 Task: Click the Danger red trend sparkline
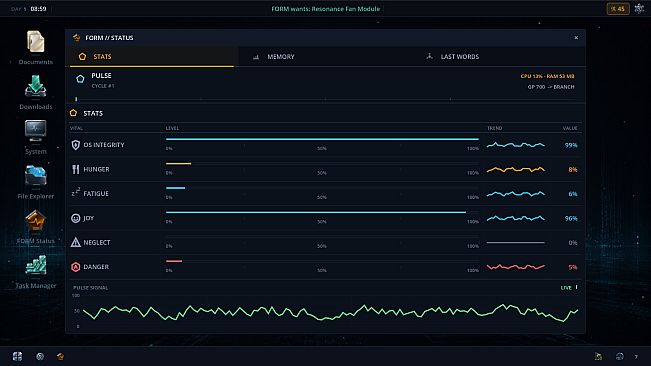point(516,267)
